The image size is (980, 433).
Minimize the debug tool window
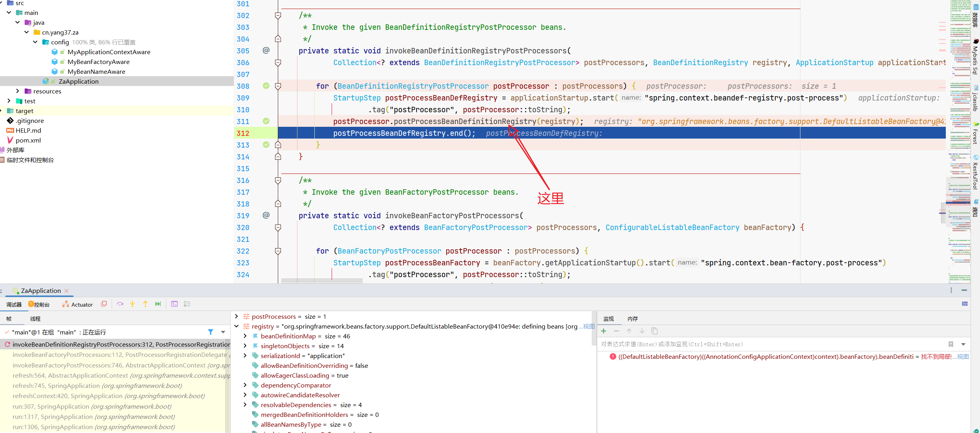point(964,290)
